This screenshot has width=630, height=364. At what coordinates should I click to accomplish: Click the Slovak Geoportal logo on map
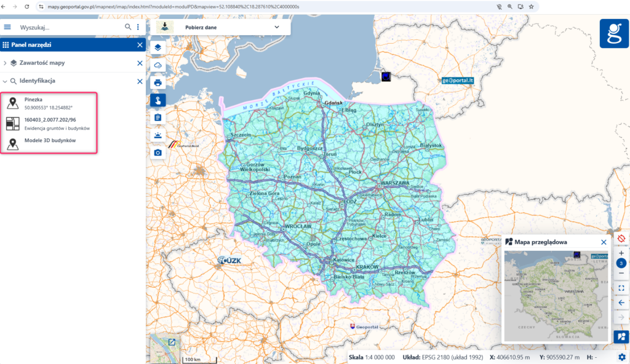(x=364, y=326)
